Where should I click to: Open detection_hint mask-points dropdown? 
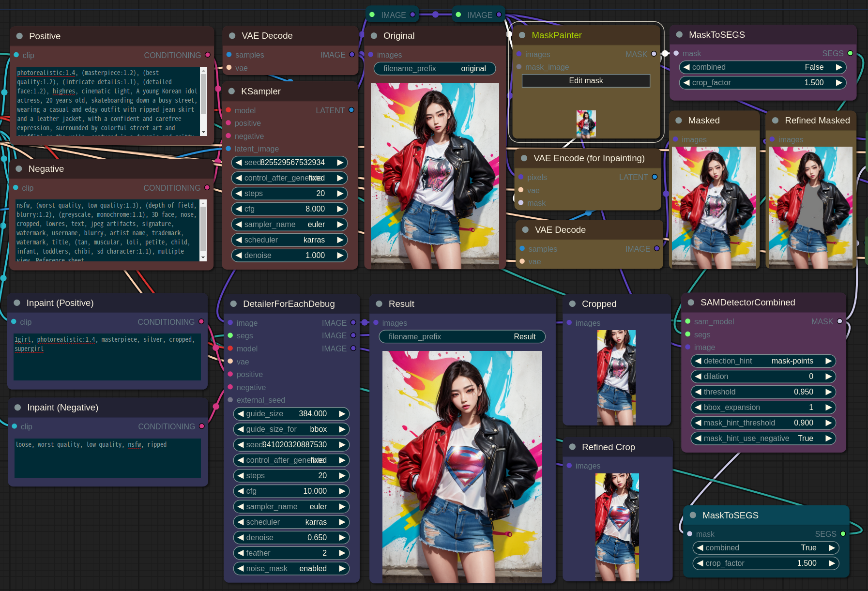(763, 361)
